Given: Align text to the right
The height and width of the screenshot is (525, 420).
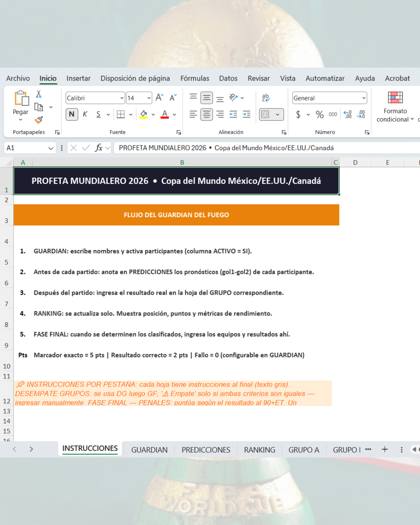Looking at the screenshot, I should coord(220,114).
